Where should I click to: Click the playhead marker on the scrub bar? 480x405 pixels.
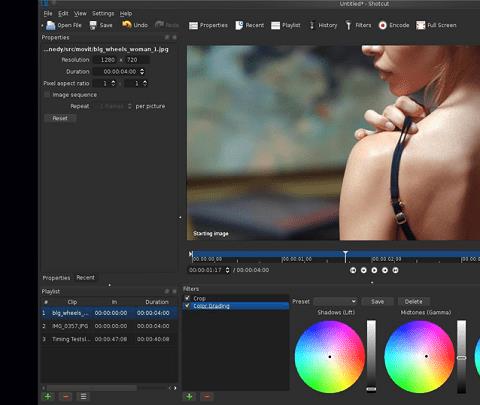click(x=346, y=256)
